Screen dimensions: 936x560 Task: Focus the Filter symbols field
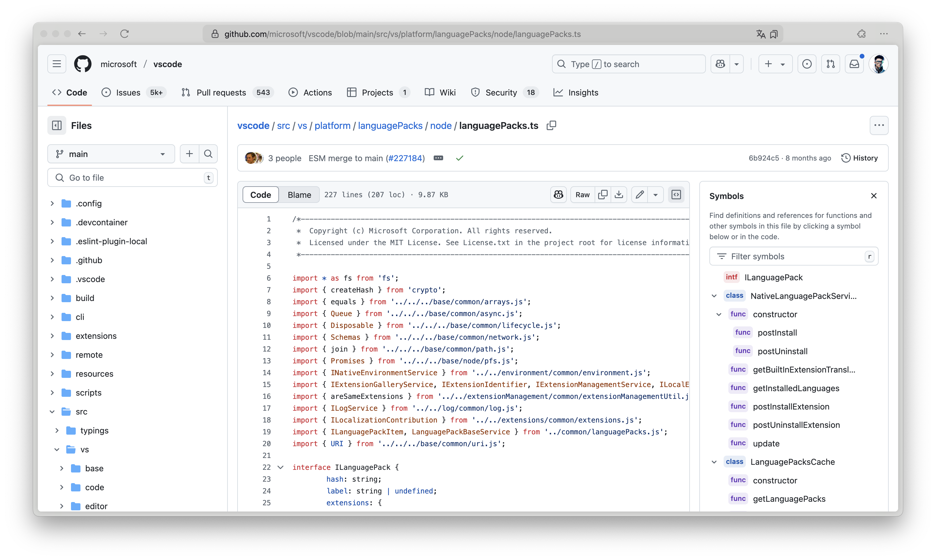pyautogui.click(x=794, y=256)
